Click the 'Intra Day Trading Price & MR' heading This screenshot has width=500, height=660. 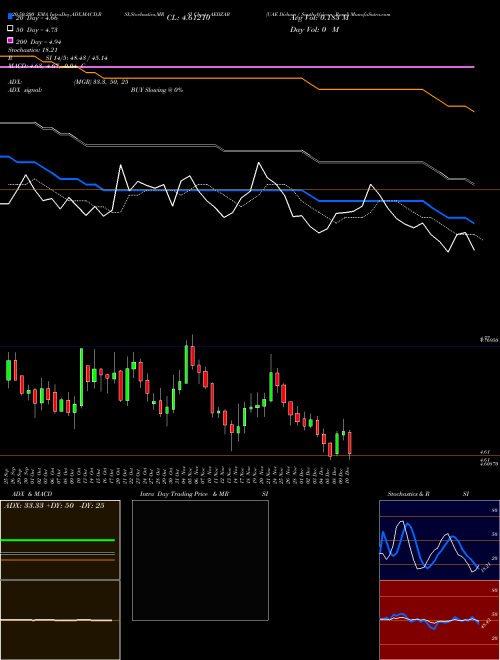coord(184,494)
